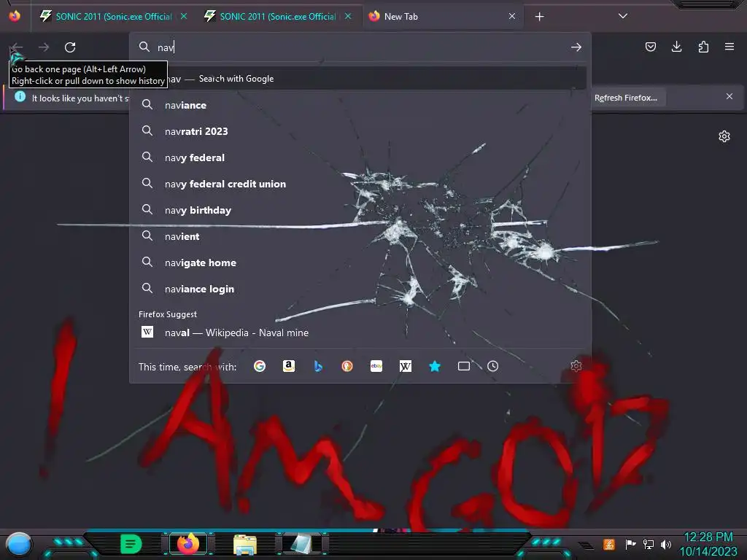
Task: Search this time with eBay
Action: 376,366
